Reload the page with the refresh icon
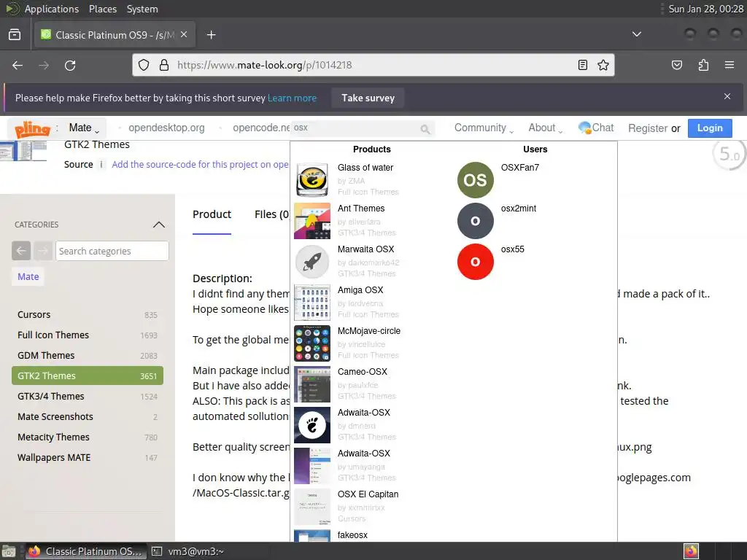The image size is (747, 560). point(70,65)
